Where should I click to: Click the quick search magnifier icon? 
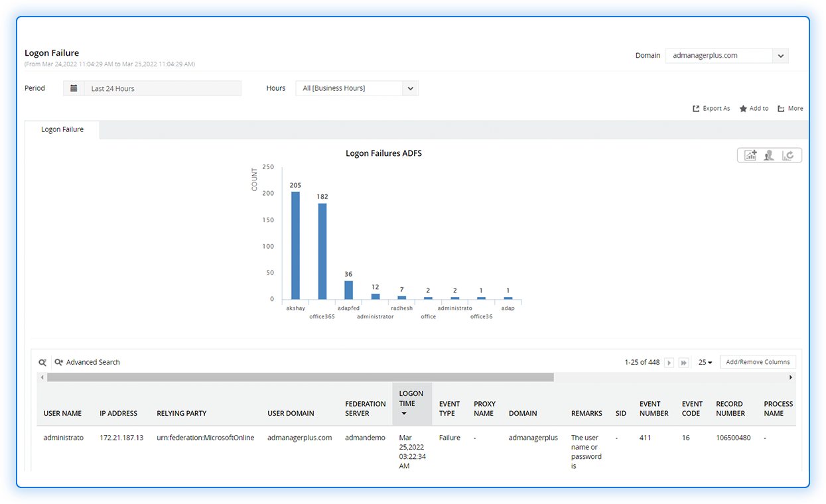[x=42, y=363]
